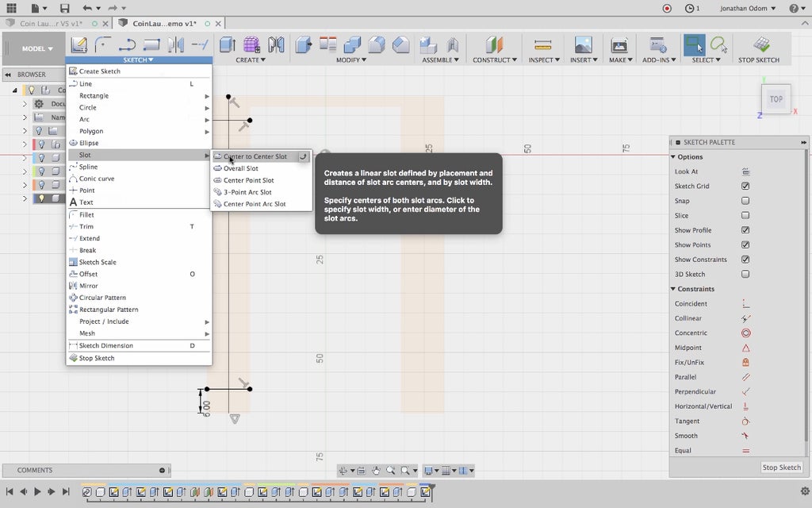The width and height of the screenshot is (812, 508).
Task: Click the Inspect measure ruler icon
Action: (542, 45)
